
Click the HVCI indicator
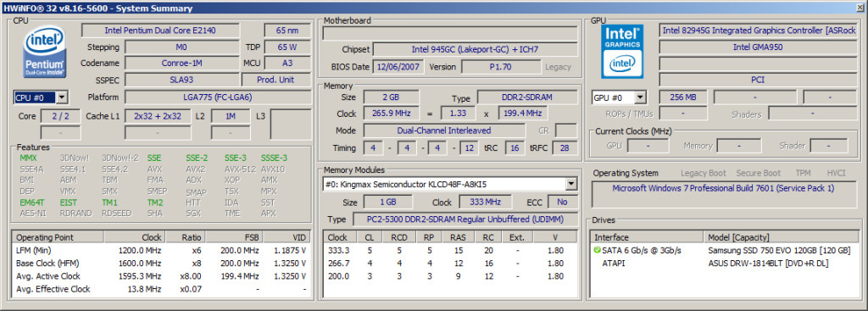[836, 173]
